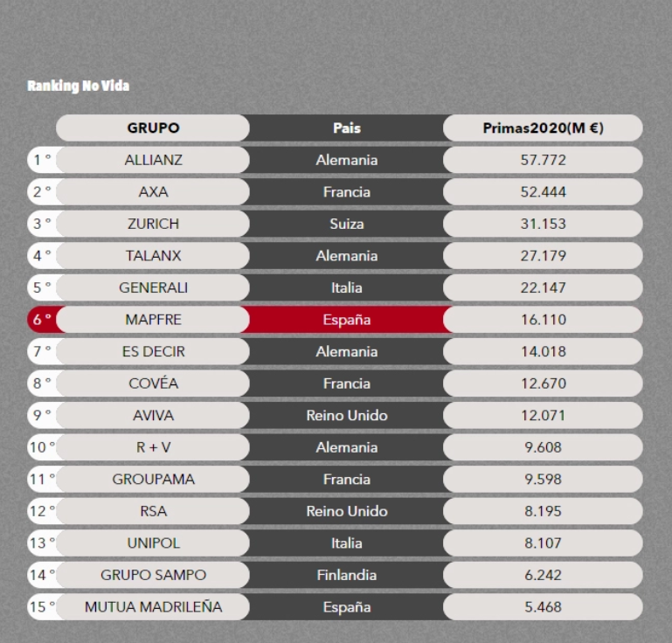The width and height of the screenshot is (672, 643).
Task: Click the 57.772 premium value
Action: pyautogui.click(x=543, y=160)
